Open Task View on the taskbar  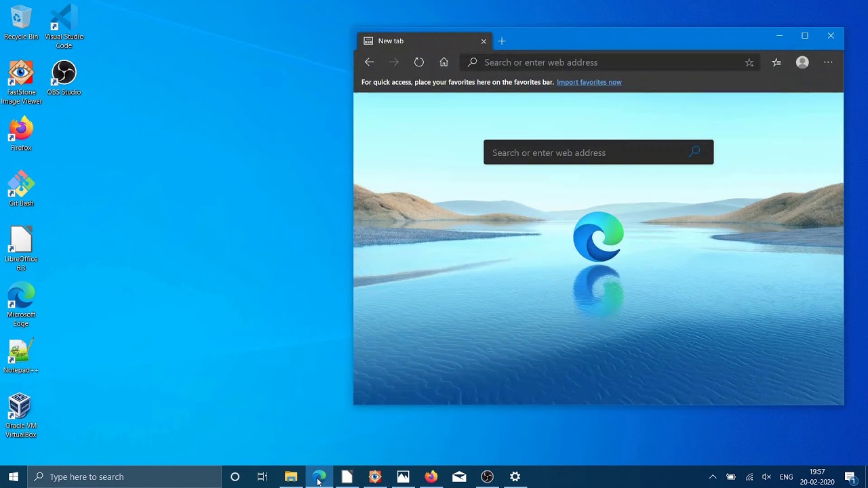coord(262,476)
